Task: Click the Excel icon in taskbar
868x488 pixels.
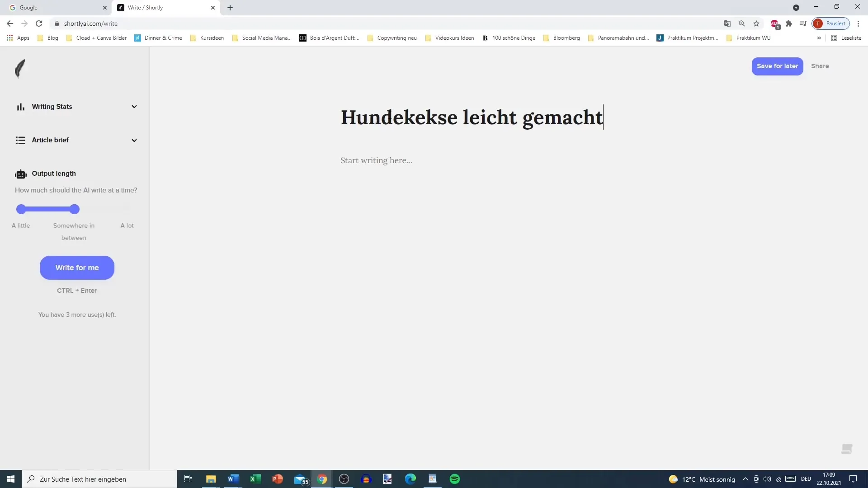Action: [x=255, y=479]
